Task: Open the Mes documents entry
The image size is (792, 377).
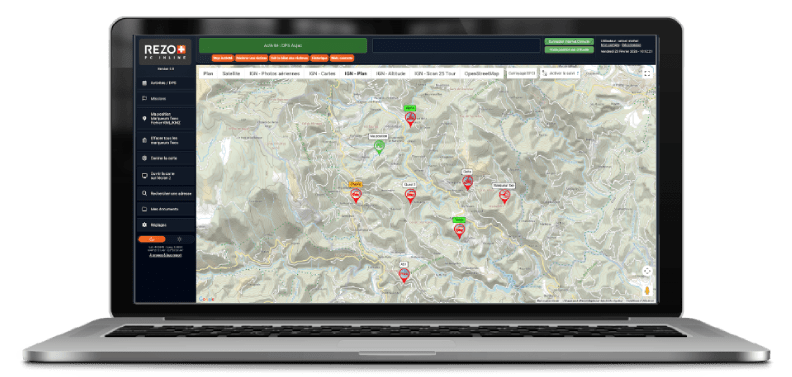Action: click(165, 209)
